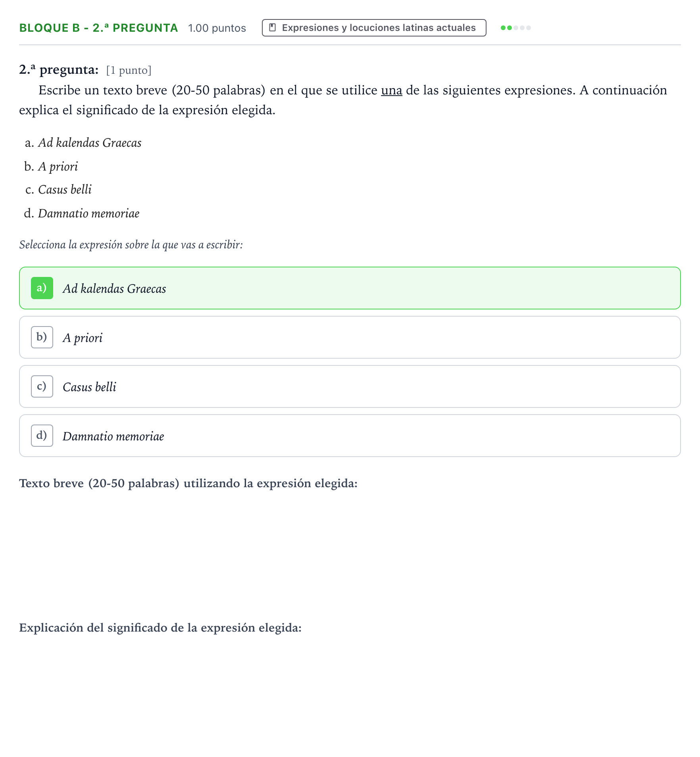Open Expresiones y locuciones latinas actuales tag
700x757 pixels.
pyautogui.click(x=374, y=28)
